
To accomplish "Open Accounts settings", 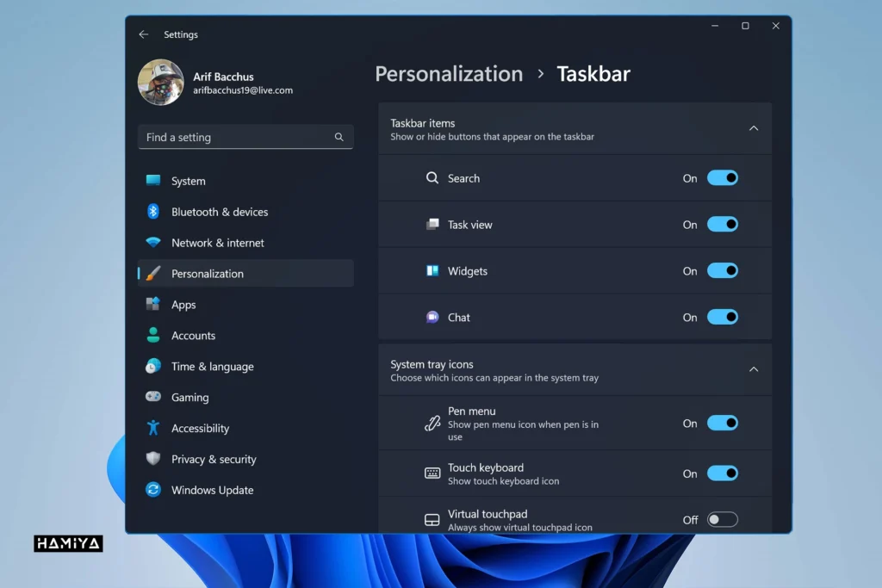I will (x=245, y=335).
